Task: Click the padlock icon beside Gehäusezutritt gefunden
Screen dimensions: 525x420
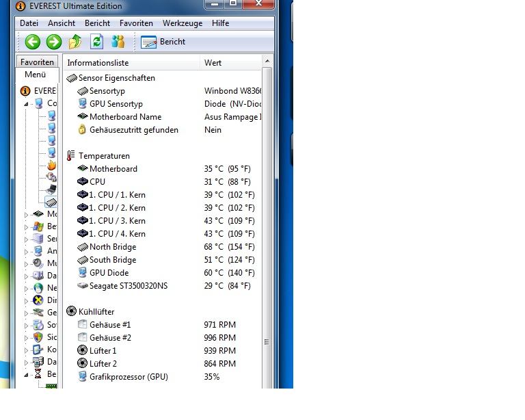Action: point(82,129)
